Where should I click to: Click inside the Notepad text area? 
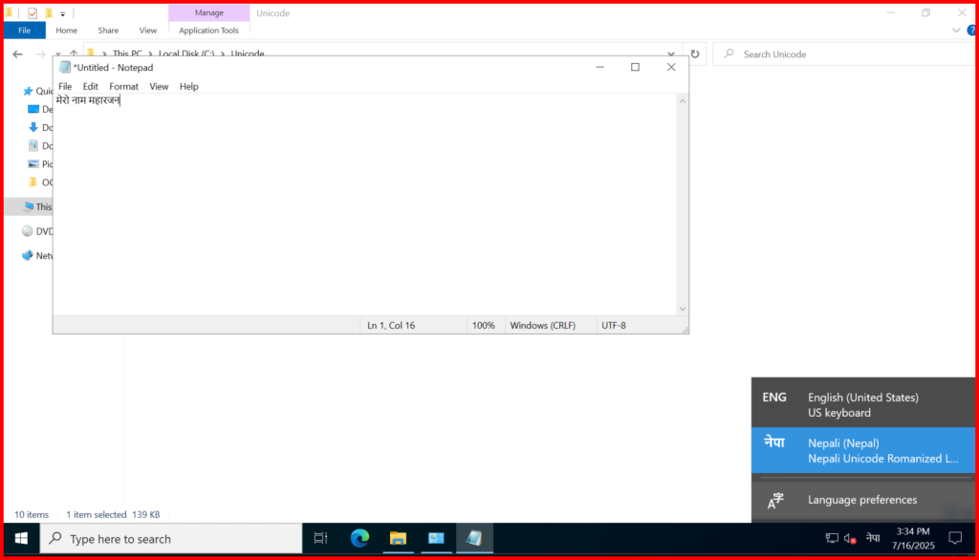364,206
